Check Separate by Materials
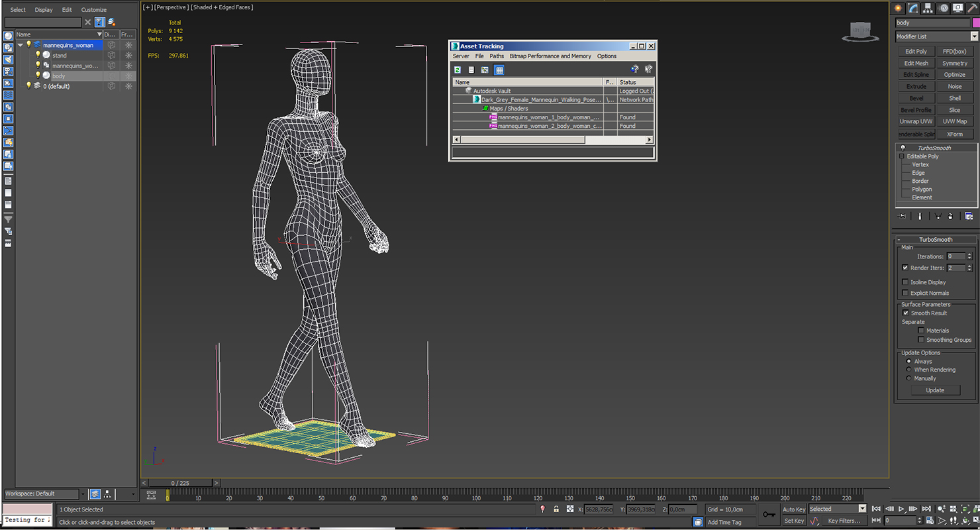 pyautogui.click(x=921, y=330)
